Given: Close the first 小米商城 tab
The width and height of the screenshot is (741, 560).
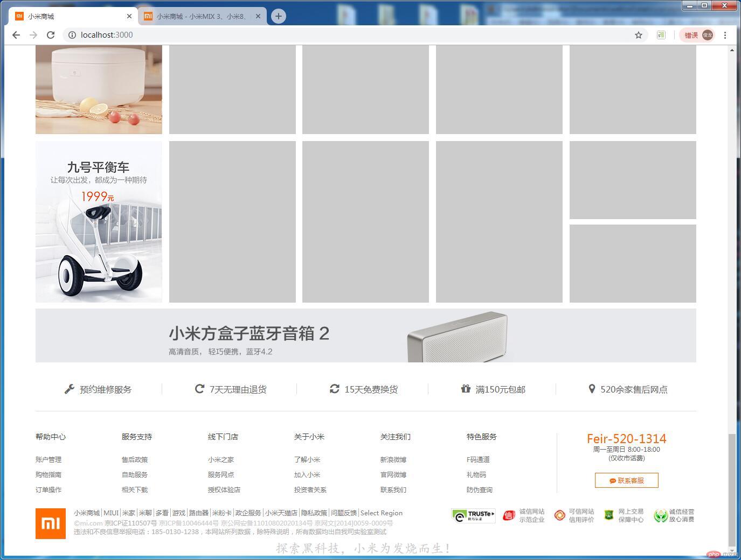Looking at the screenshot, I should coord(129,16).
